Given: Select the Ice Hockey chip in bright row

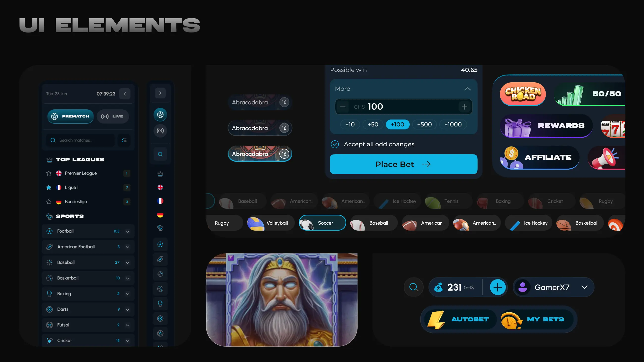Looking at the screenshot, I should pos(529,223).
